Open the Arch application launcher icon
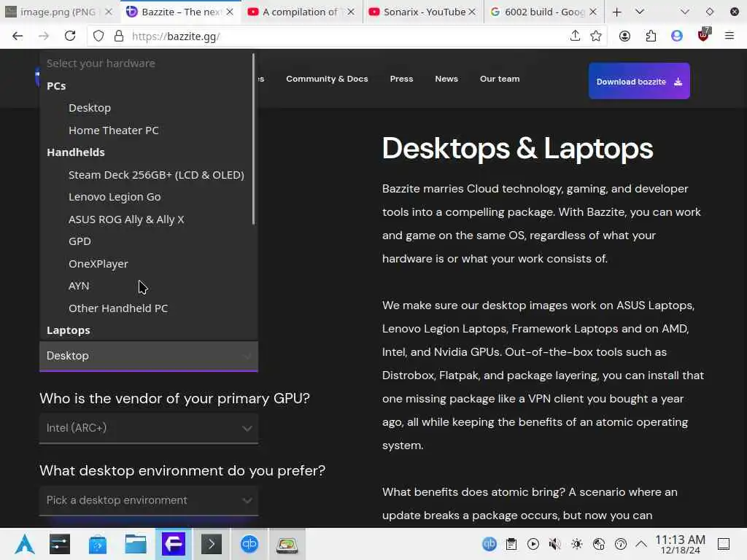 coord(24,544)
